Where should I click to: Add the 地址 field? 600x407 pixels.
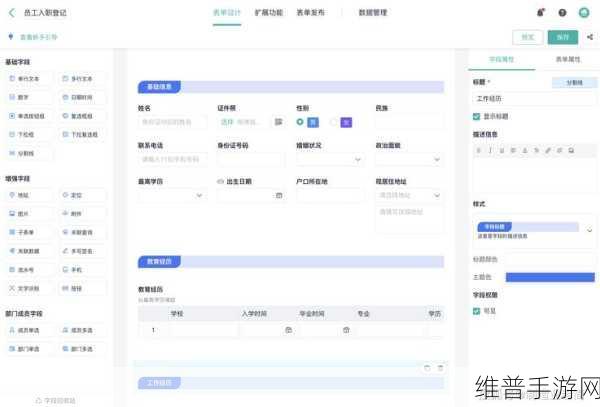click(x=28, y=195)
